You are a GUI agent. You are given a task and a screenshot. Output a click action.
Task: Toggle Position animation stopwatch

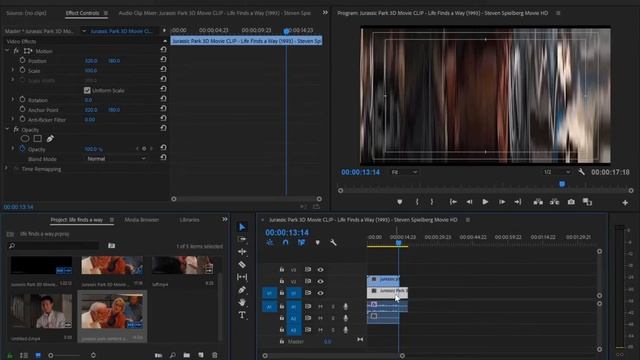(22, 60)
